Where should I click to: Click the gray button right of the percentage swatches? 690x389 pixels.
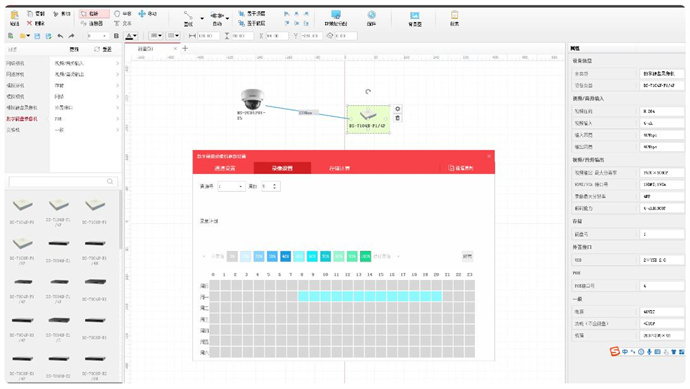(x=467, y=256)
